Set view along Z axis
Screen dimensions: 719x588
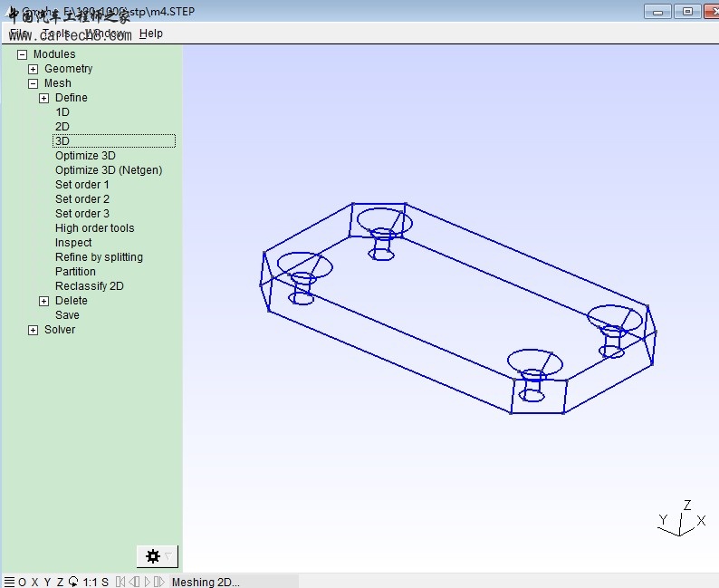[60, 582]
